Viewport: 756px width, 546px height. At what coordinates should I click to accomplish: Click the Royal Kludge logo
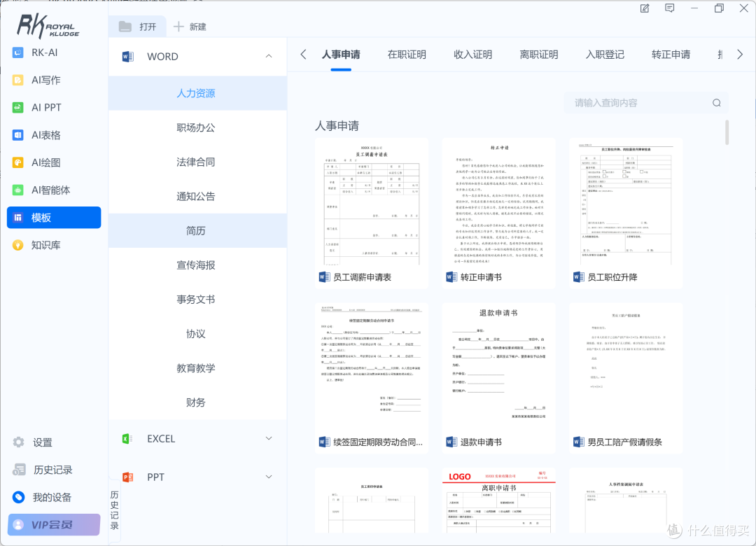(x=48, y=26)
